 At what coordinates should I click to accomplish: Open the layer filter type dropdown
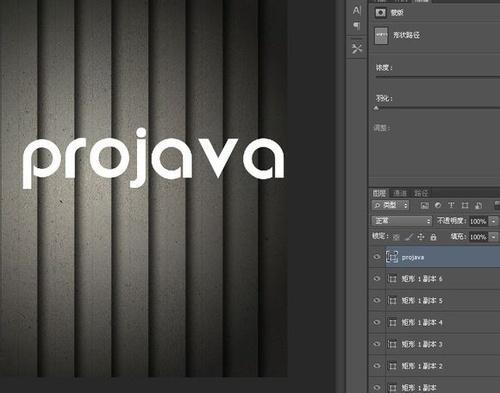coord(390,205)
